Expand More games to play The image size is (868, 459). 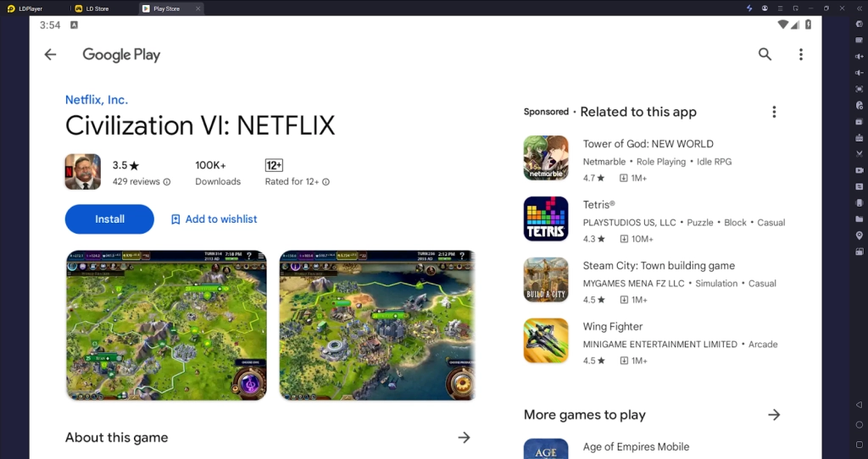pos(774,415)
